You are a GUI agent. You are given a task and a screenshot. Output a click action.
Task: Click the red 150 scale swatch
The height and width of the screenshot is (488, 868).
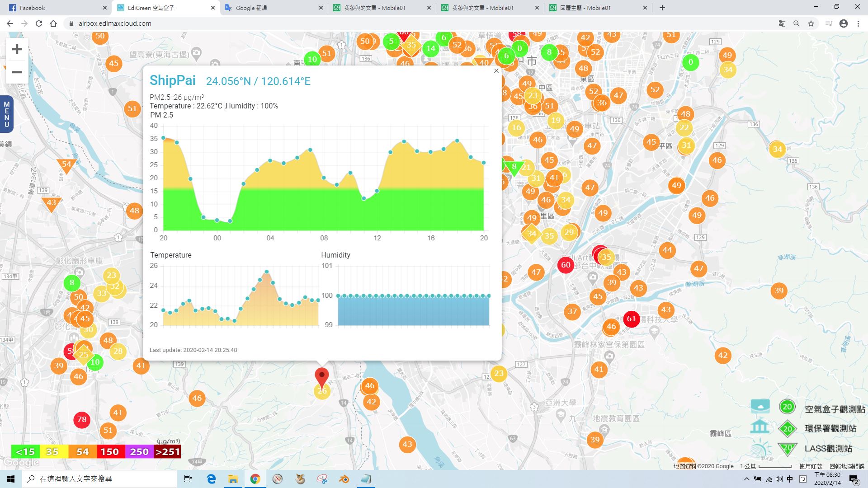110,452
